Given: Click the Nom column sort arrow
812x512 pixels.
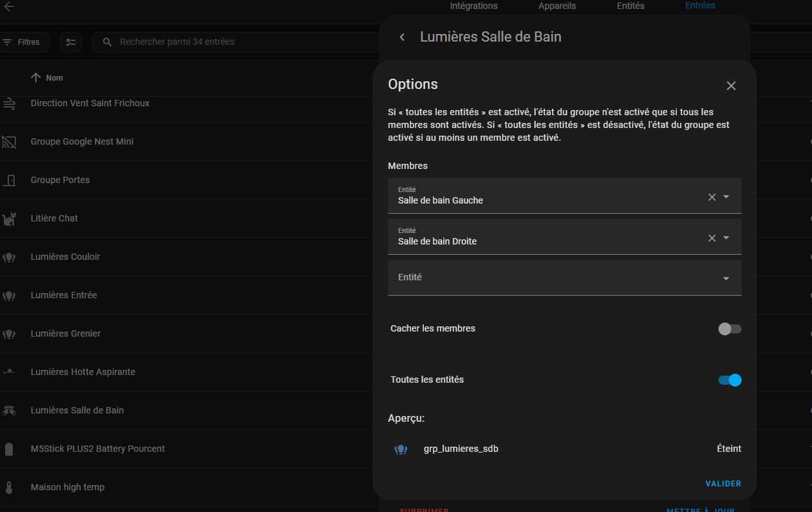Looking at the screenshot, I should pyautogui.click(x=36, y=77).
